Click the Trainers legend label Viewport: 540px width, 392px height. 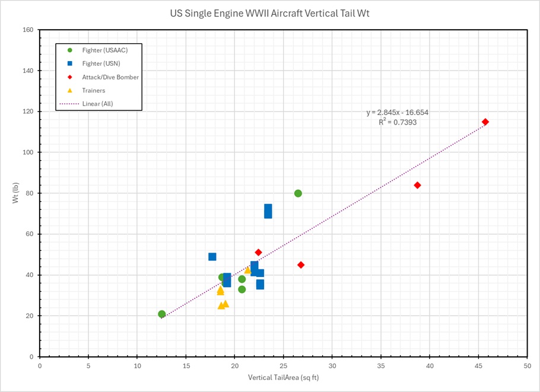pos(94,91)
